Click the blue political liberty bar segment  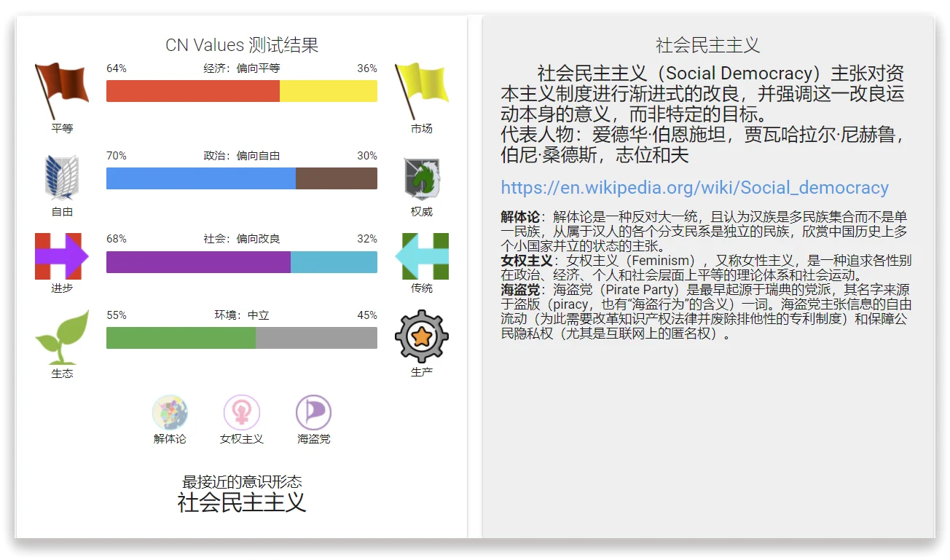[200, 178]
